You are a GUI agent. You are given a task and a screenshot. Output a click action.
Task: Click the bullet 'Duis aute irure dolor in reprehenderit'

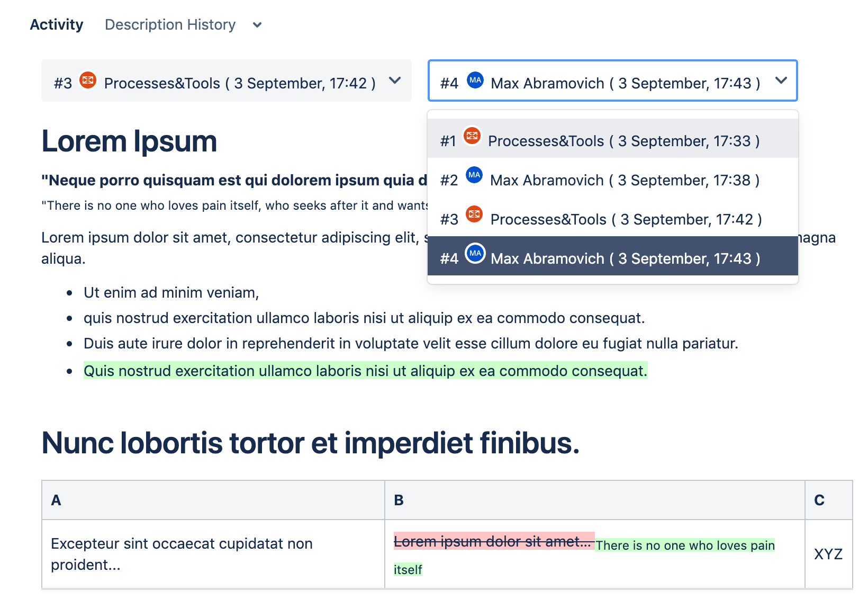pos(411,343)
